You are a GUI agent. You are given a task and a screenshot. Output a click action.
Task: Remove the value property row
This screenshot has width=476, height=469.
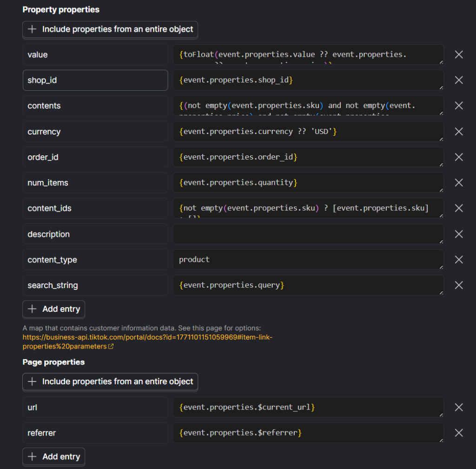click(x=458, y=54)
